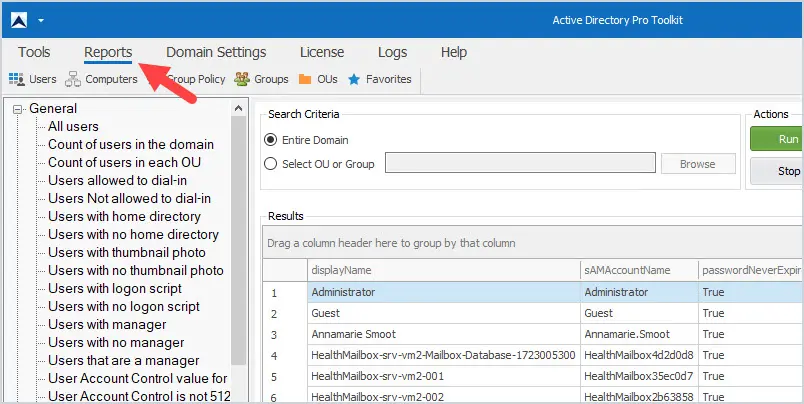Click the HealthMailbox-srv-vm2-001 cell

[444, 376]
